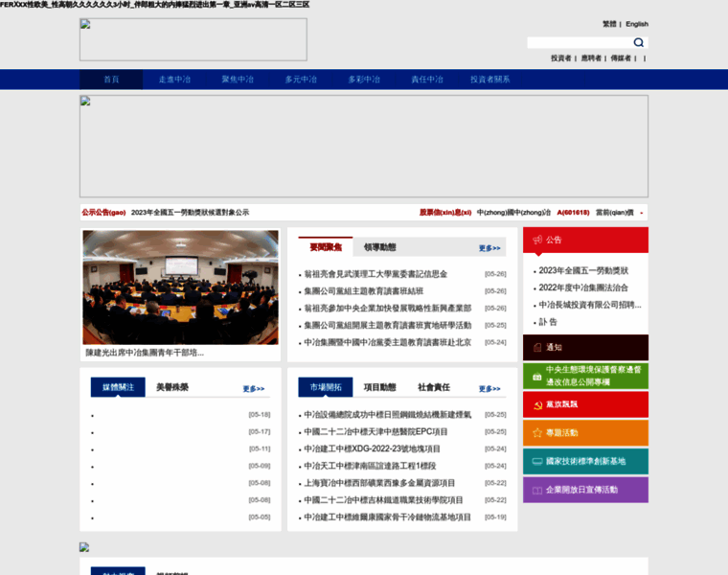Image resolution: width=728 pixels, height=575 pixels.
Task: Open news 翁祖亮會見武漢理工大學黨委書記信思金
Action: point(375,274)
